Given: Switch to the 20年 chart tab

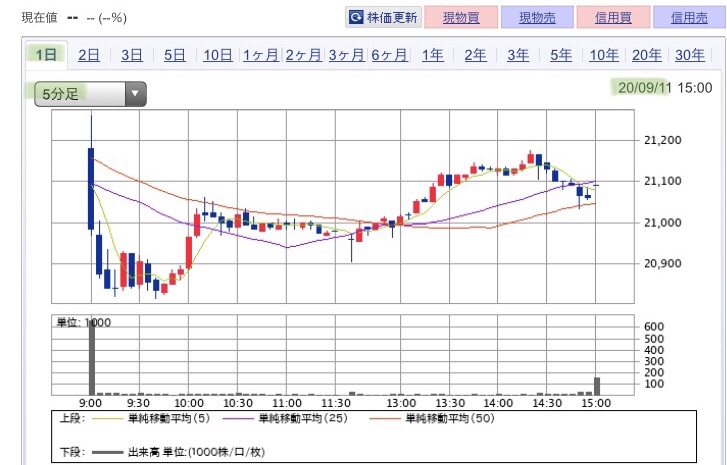Looking at the screenshot, I should tap(647, 55).
